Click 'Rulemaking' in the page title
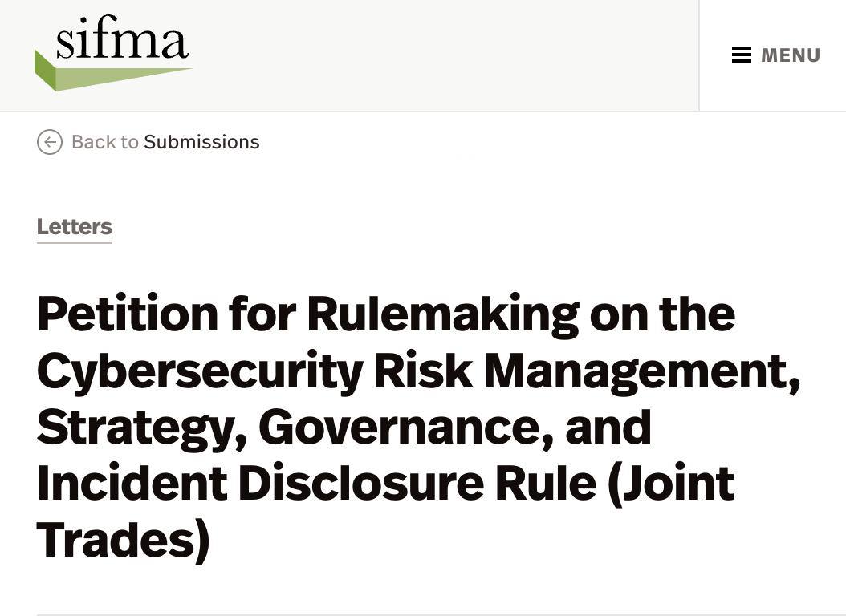Image resolution: width=846 pixels, height=616 pixels. click(443, 315)
